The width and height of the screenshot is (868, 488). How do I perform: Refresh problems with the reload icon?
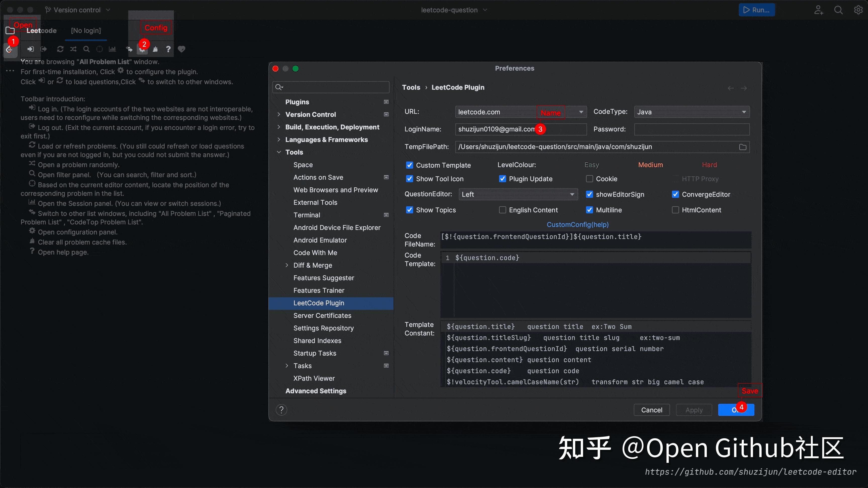tap(60, 49)
